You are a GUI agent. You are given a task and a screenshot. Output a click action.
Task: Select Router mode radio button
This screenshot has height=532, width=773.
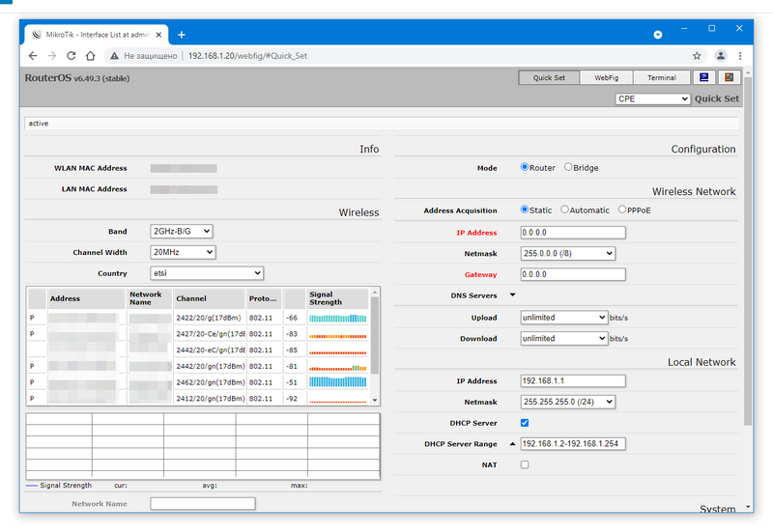(525, 167)
